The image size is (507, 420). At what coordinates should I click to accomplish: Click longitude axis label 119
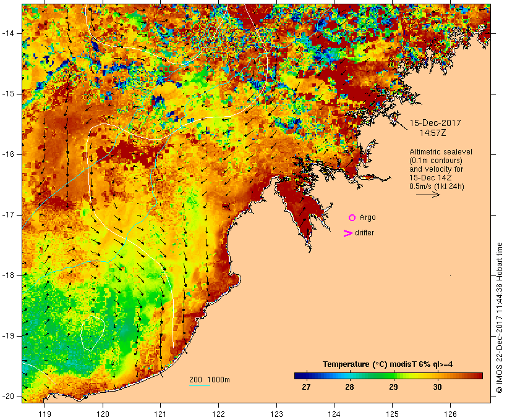click(45, 414)
